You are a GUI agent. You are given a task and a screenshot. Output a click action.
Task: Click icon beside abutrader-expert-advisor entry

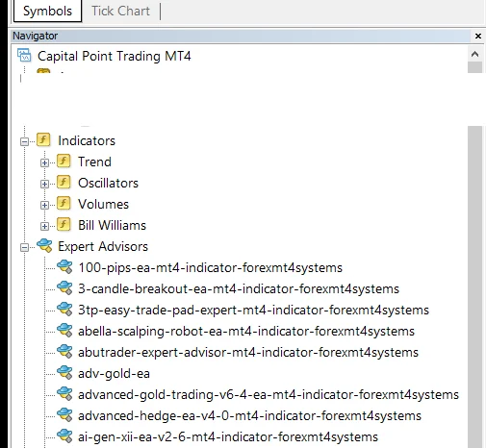pos(64,352)
